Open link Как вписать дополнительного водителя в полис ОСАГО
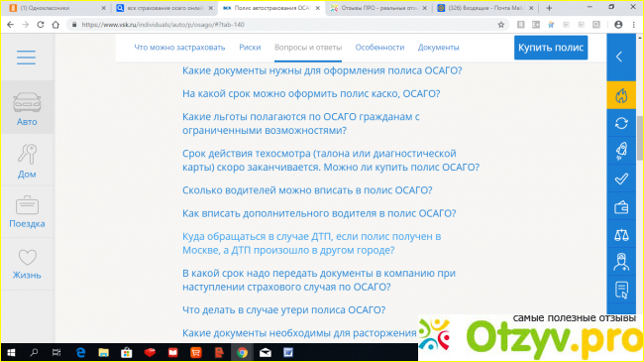Viewport: 644px width, 362px height. coord(319,213)
